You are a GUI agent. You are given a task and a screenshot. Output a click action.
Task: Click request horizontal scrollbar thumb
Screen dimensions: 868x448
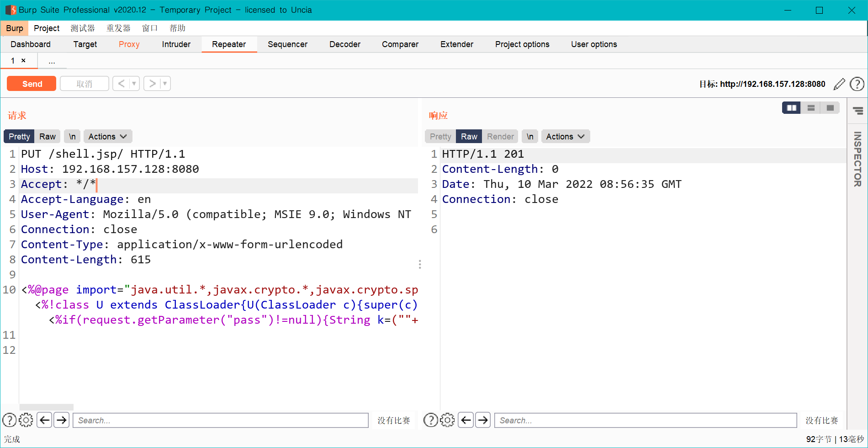[46, 407]
